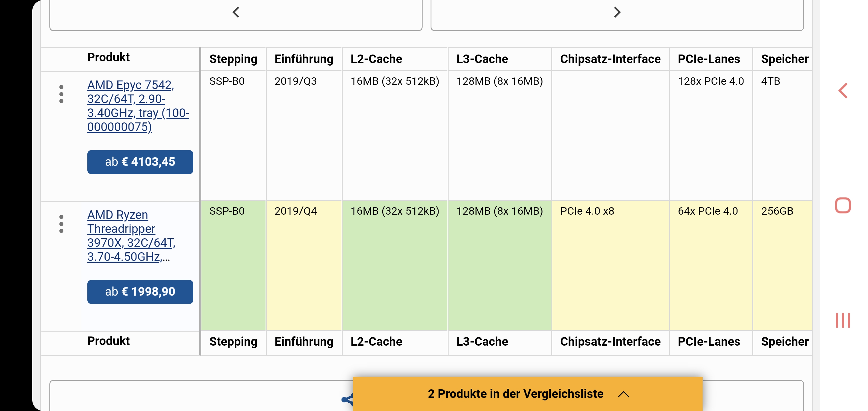Image resolution: width=868 pixels, height=411 pixels.
Task: Tap the left chevron navigation arrow
Action: tap(236, 13)
